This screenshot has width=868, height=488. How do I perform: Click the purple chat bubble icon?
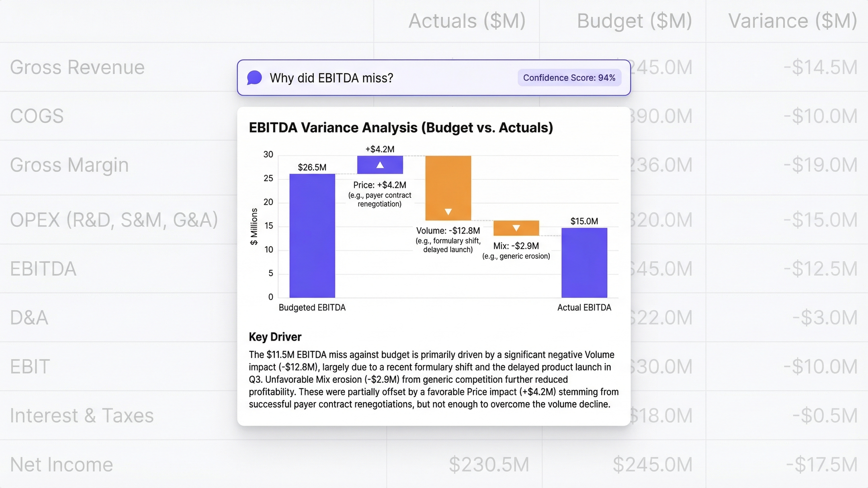(x=255, y=78)
